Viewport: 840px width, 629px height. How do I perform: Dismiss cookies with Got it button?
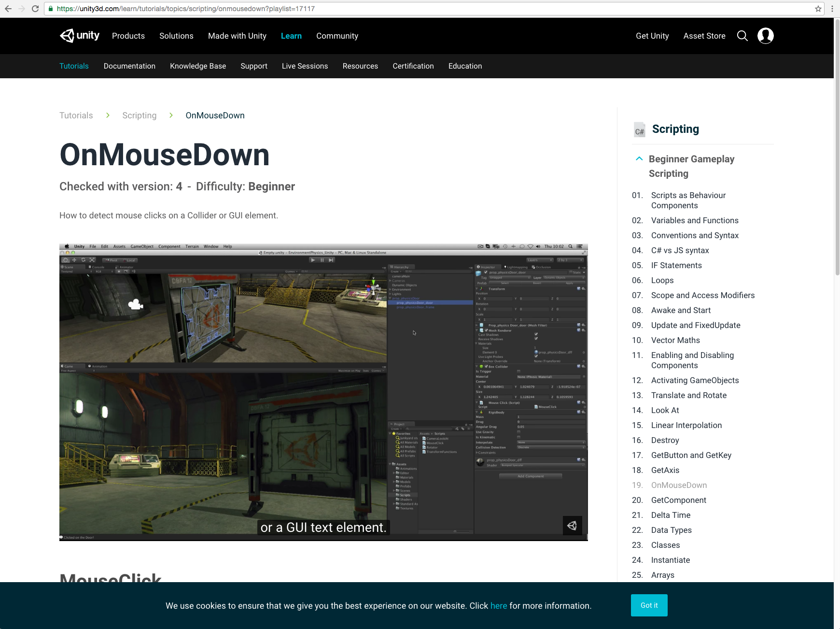649,605
